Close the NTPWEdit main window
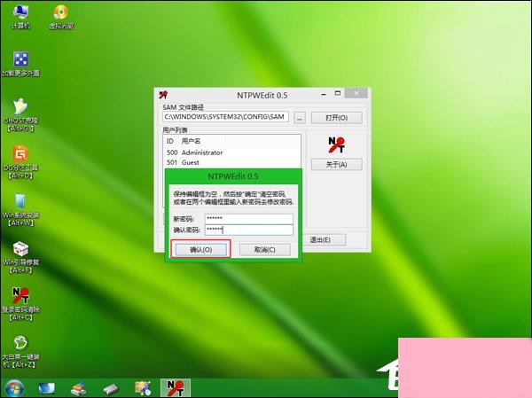 356,93
